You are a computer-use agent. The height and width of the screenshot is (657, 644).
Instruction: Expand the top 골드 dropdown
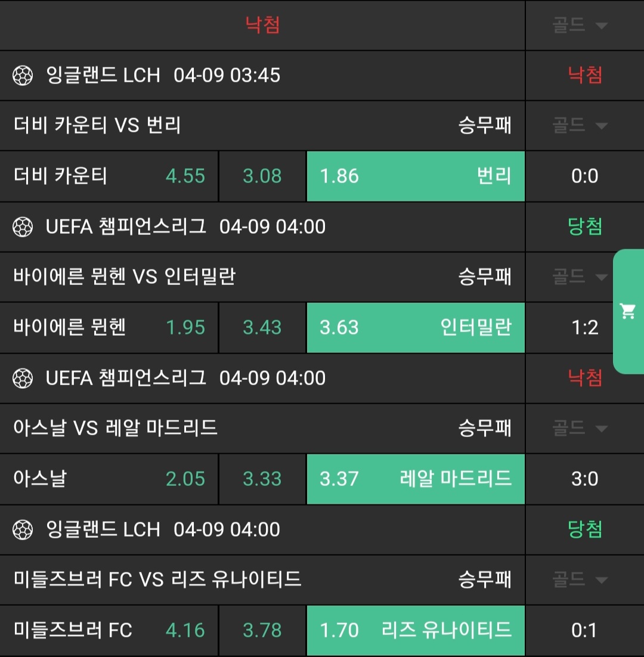[x=580, y=26]
